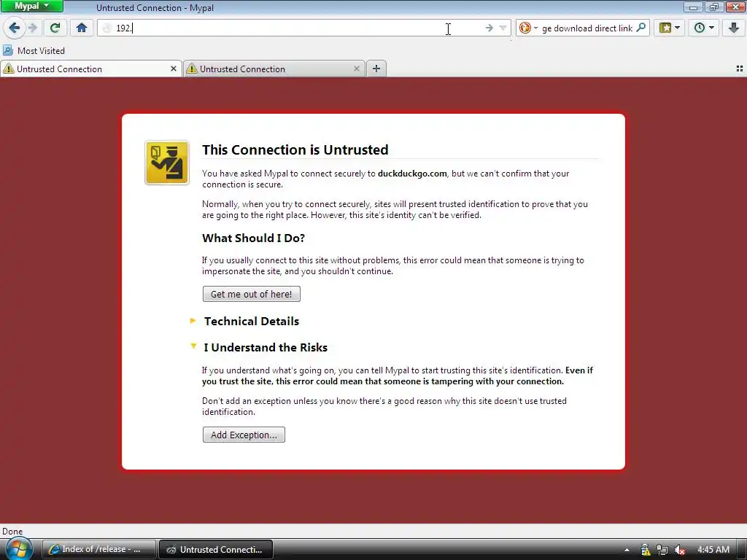Switch to the second Untrusted Connection tab
747x560 pixels.
(x=274, y=69)
